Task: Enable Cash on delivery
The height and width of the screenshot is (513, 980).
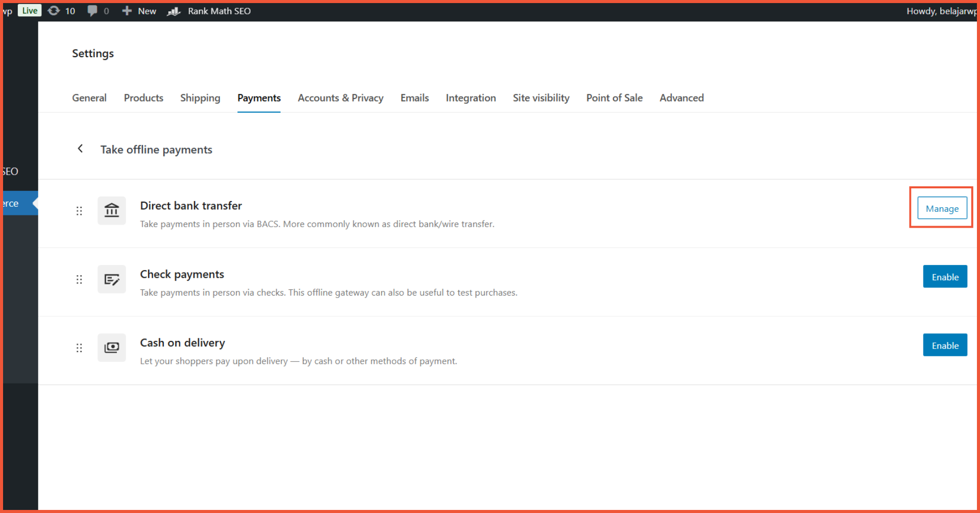Action: (x=945, y=345)
